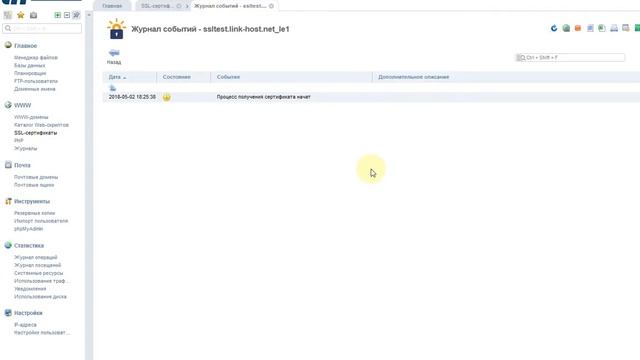This screenshot has height=360, width=640.
Task: Open Использование диска in the sidebar
Action: click(40, 296)
